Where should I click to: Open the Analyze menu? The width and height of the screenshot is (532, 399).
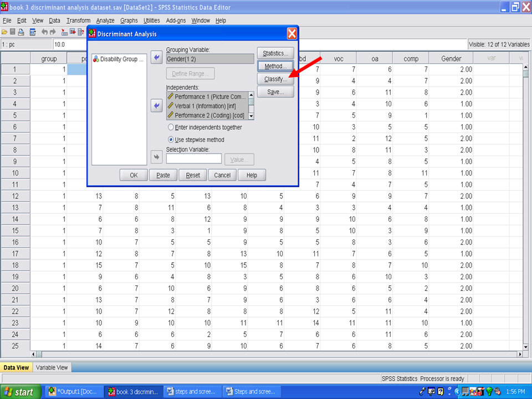(x=105, y=21)
